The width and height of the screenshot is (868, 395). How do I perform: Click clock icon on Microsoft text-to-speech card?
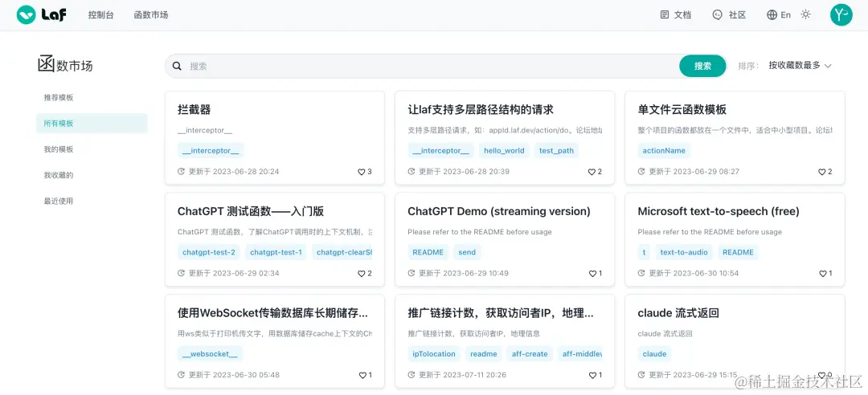pyautogui.click(x=641, y=273)
